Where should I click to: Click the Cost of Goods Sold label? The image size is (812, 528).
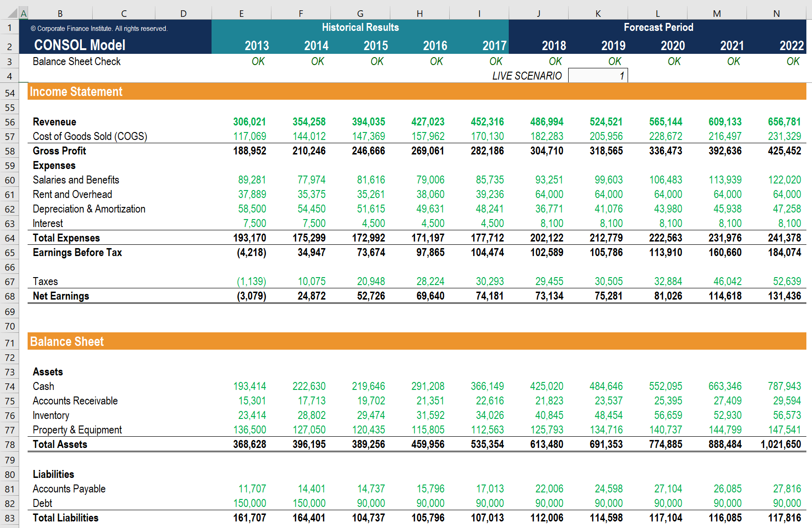(90, 136)
